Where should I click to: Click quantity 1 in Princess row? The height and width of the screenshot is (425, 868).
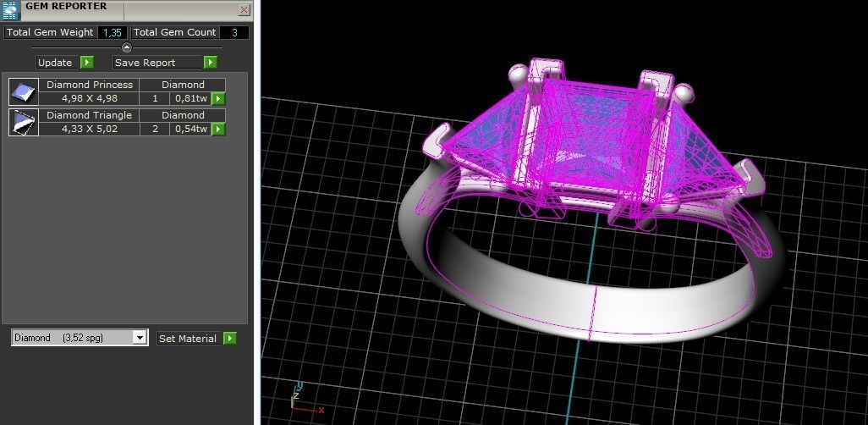[155, 99]
